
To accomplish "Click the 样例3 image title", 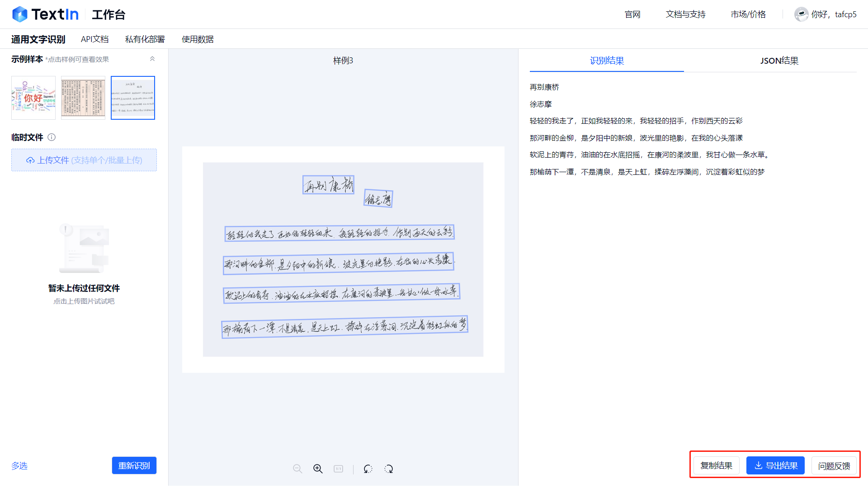I will click(x=343, y=61).
